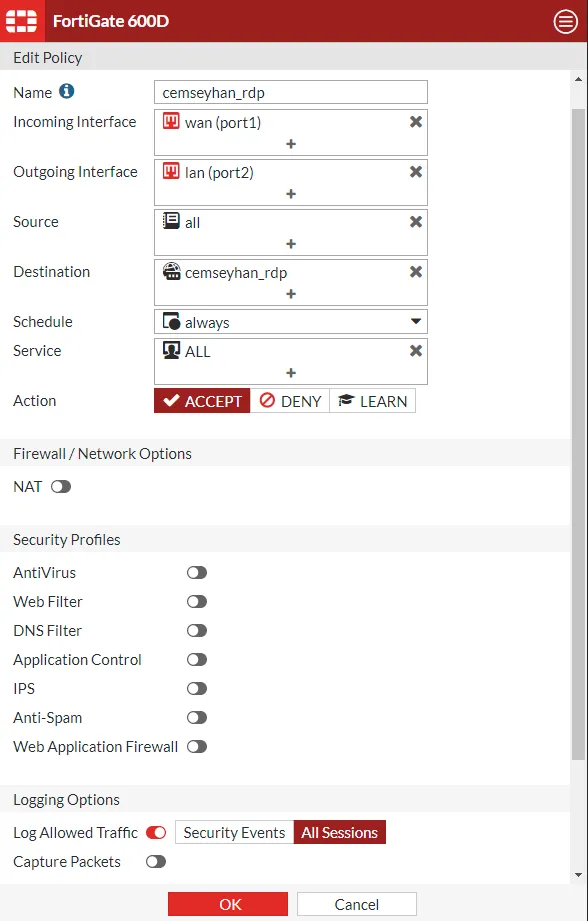Open the Schedule dropdown

point(291,322)
